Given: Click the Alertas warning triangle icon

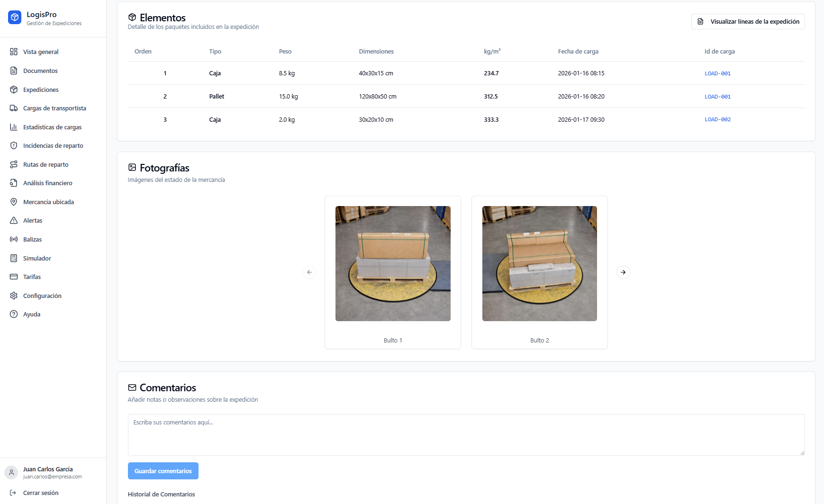Looking at the screenshot, I should click(x=14, y=221).
